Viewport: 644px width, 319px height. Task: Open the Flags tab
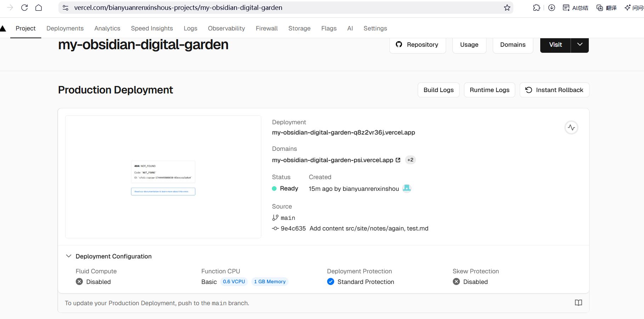329,28
